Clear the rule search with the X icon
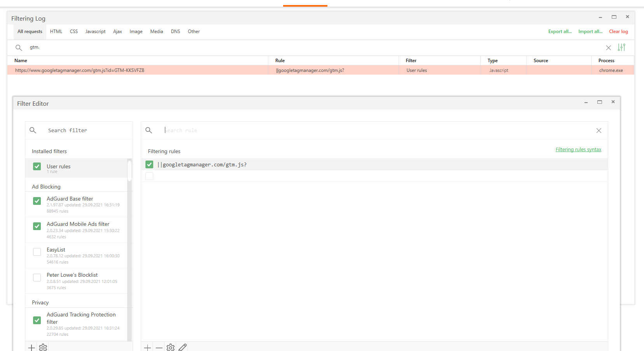 [x=598, y=130]
